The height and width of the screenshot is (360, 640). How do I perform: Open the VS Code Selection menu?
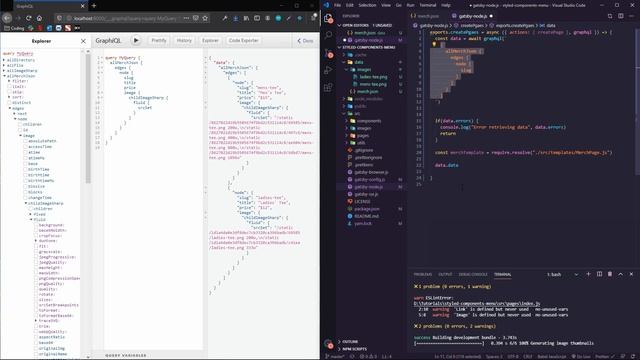tap(367, 5)
